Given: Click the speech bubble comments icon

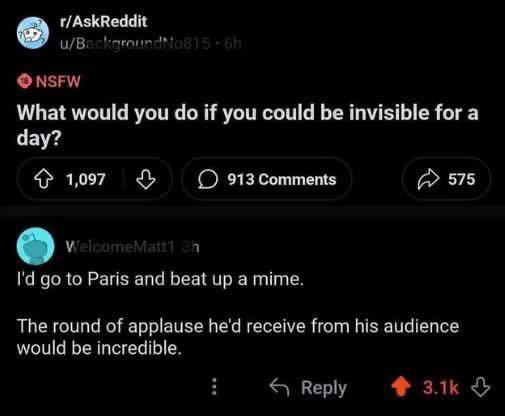Looking at the screenshot, I should coord(208,180).
